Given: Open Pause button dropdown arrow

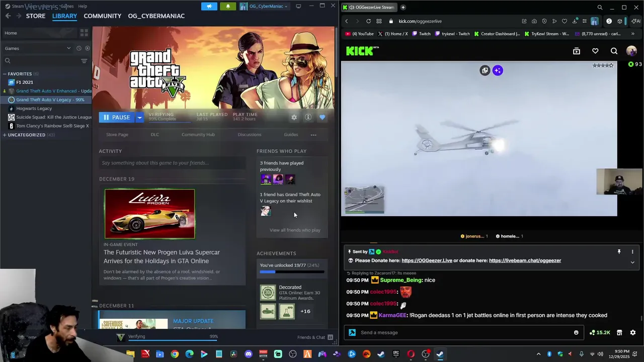Looking at the screenshot, I should click(139, 117).
